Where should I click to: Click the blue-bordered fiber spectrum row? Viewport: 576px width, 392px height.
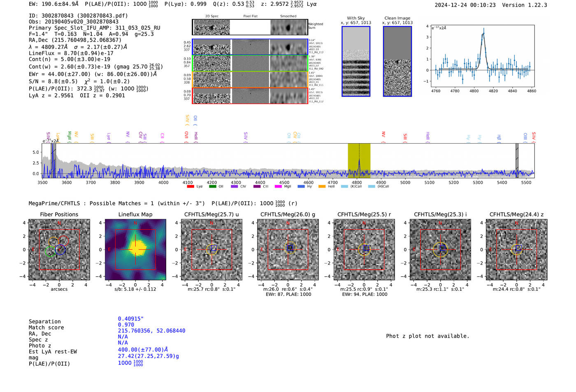(x=250, y=47)
